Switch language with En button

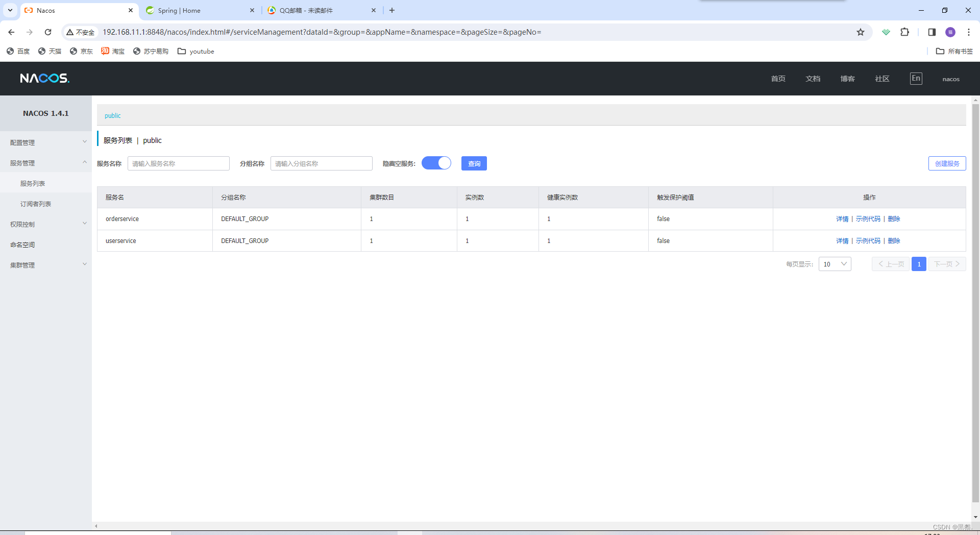pos(916,78)
